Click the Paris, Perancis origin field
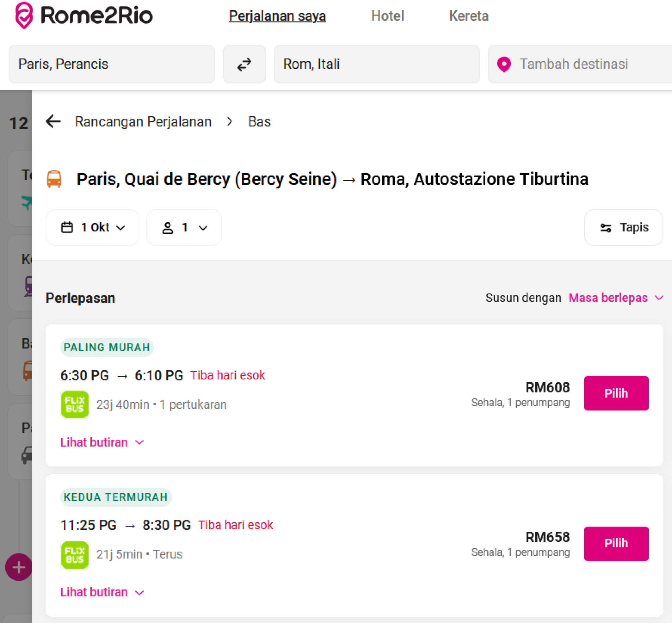Viewport: 672px width, 623px height. pos(111,64)
